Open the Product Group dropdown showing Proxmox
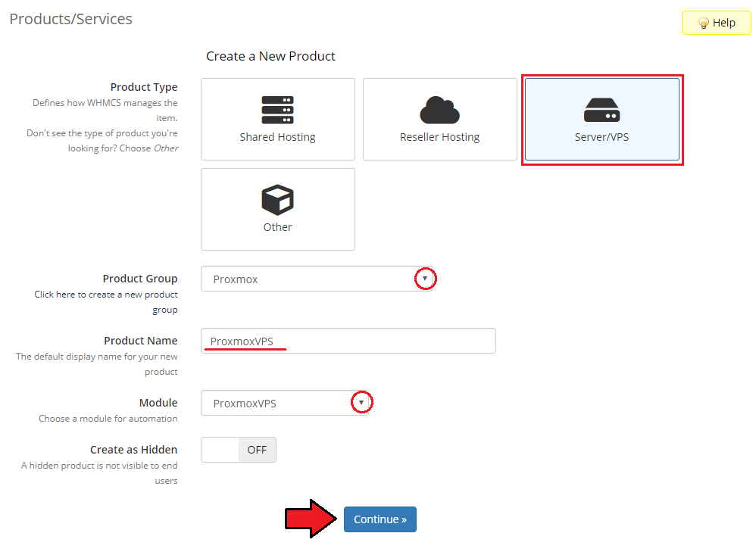Screen dimensions: 756x558 (317, 279)
